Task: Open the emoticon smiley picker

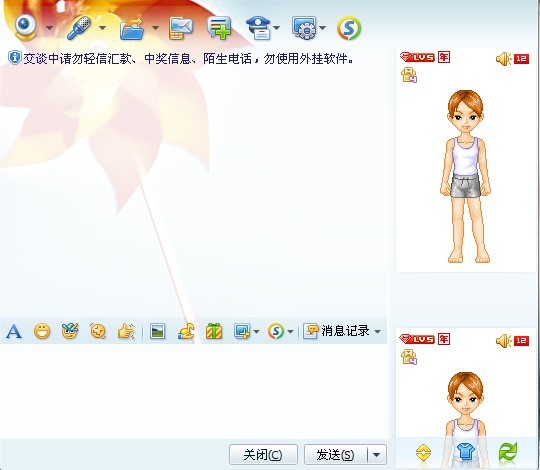Action: point(42,332)
